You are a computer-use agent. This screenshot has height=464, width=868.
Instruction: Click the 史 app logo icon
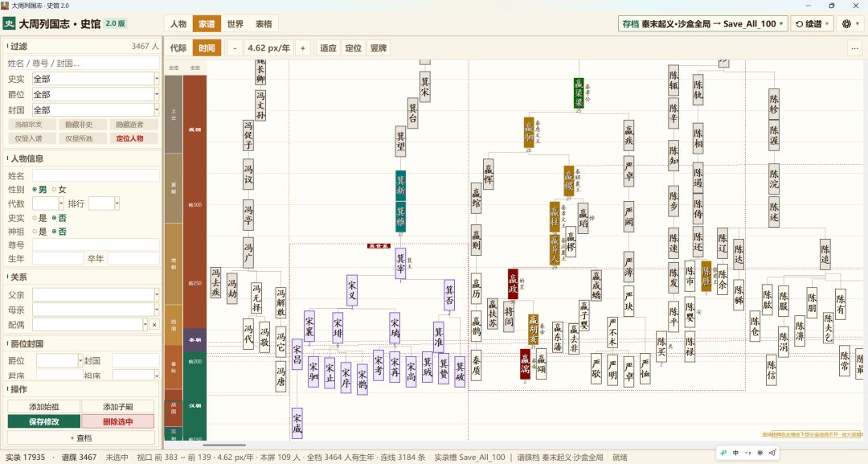pyautogui.click(x=9, y=24)
